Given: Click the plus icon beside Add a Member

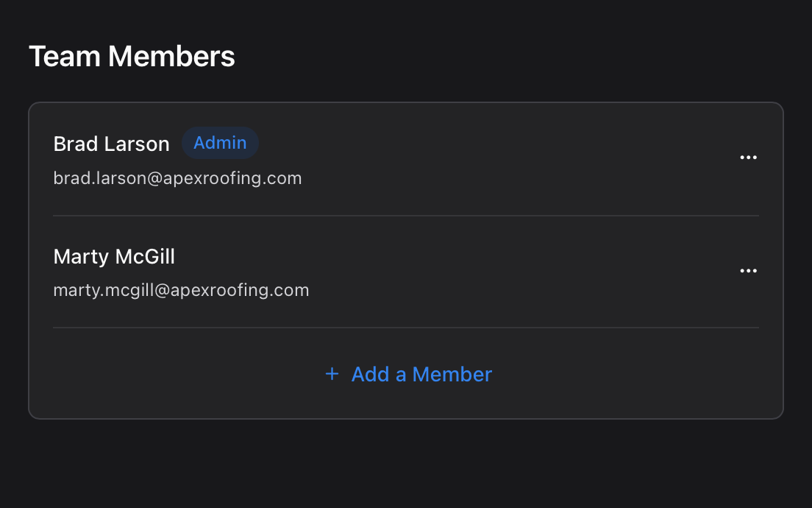Looking at the screenshot, I should [x=332, y=374].
